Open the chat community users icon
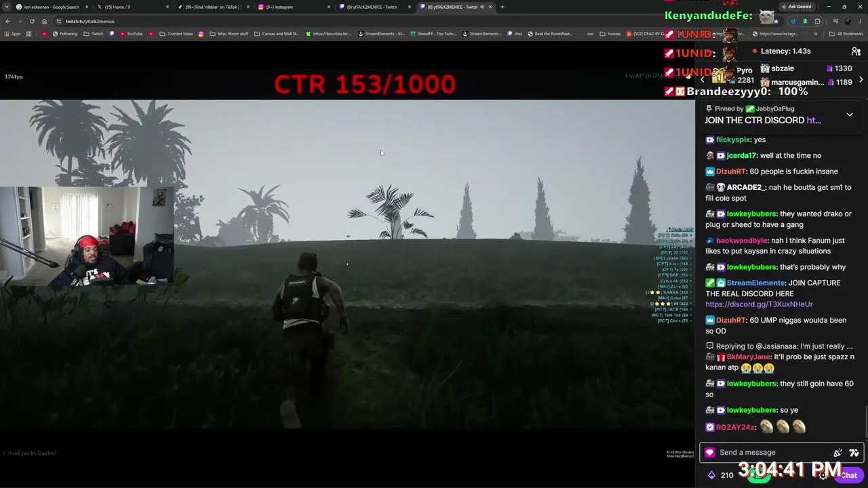This screenshot has width=868, height=488. pyautogui.click(x=856, y=52)
